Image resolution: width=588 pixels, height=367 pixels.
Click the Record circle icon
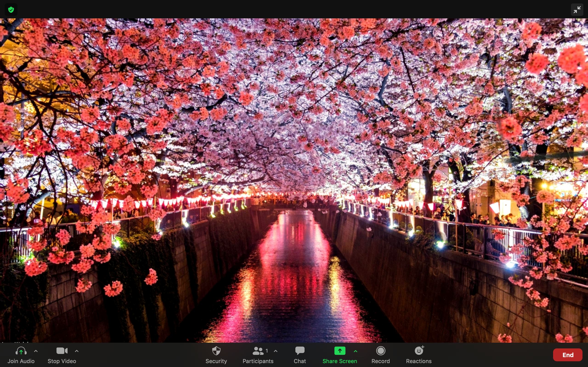pyautogui.click(x=381, y=351)
